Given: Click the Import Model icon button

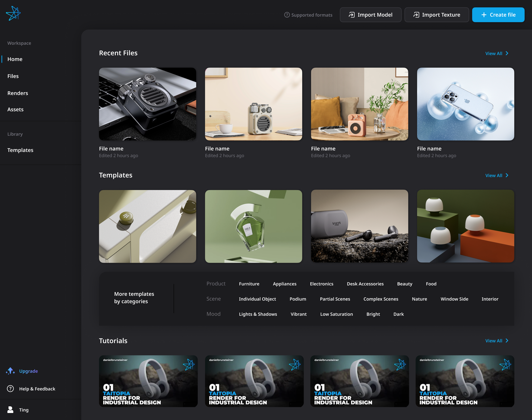Looking at the screenshot, I should pos(351,14).
